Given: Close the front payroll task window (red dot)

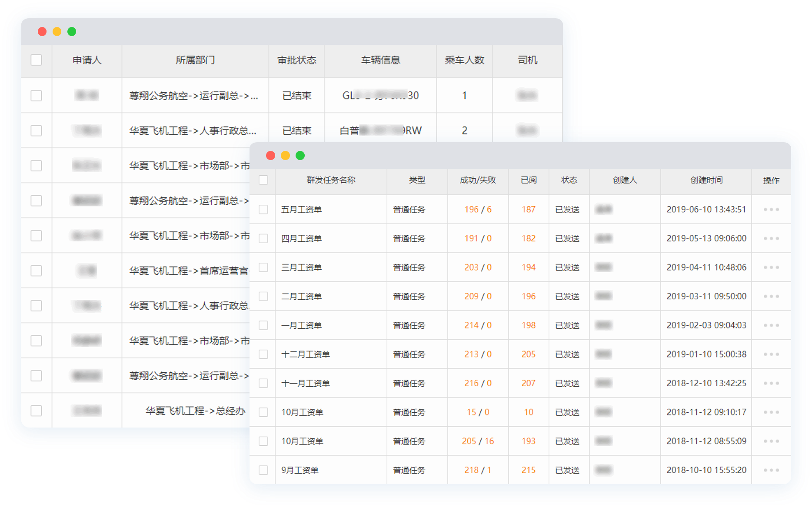Looking at the screenshot, I should (270, 156).
